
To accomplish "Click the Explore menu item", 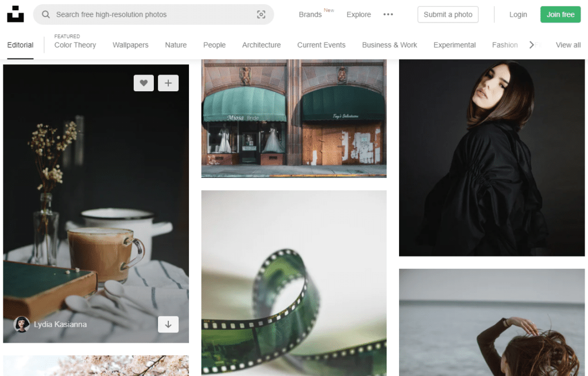I will pyautogui.click(x=358, y=14).
